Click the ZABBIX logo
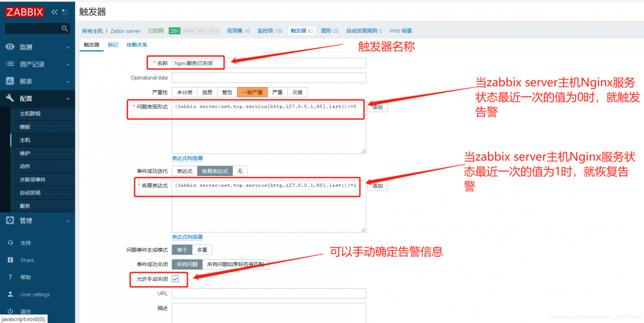The width and height of the screenshot is (644, 323). [x=25, y=12]
